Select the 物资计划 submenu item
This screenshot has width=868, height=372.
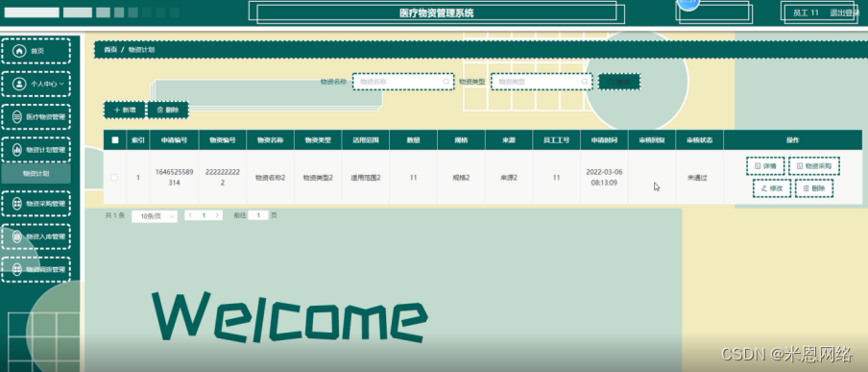click(x=36, y=174)
